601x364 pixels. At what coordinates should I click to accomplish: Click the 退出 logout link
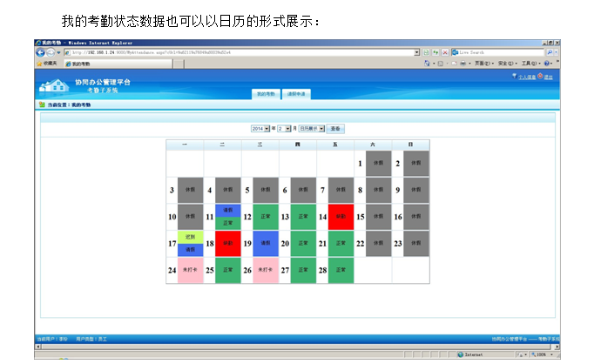[548, 77]
